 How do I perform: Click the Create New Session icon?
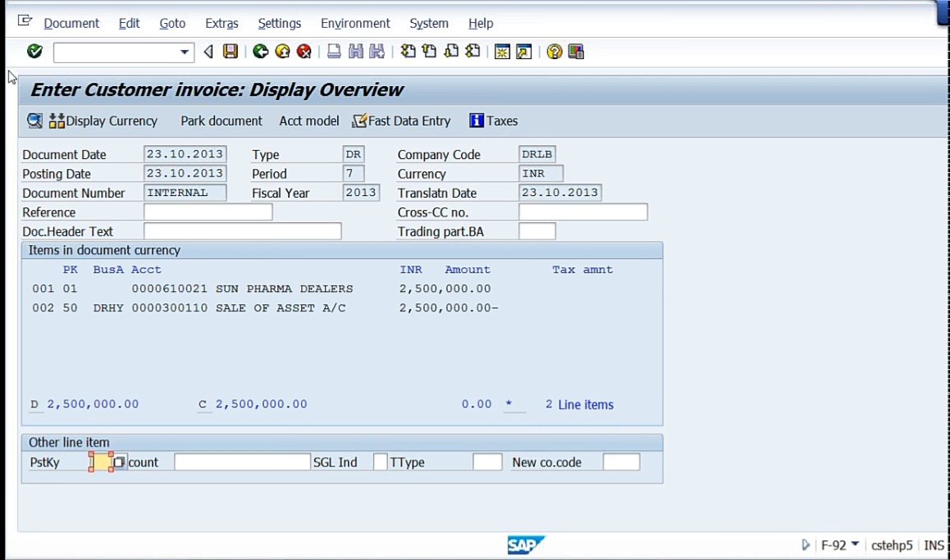click(502, 52)
